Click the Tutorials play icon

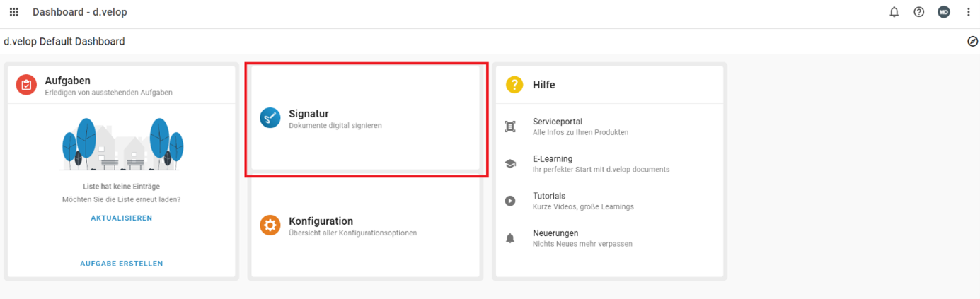point(510,201)
